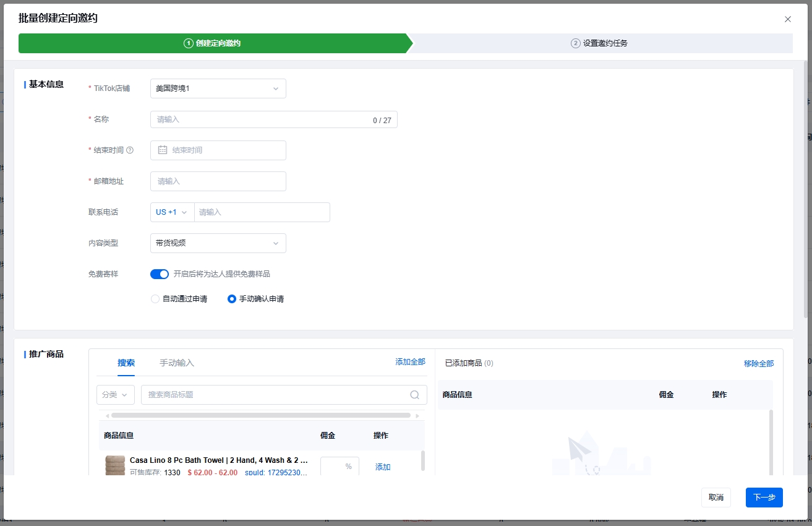This screenshot has height=526, width=812.
Task: Click the 移除全部 link
Action: click(758, 363)
